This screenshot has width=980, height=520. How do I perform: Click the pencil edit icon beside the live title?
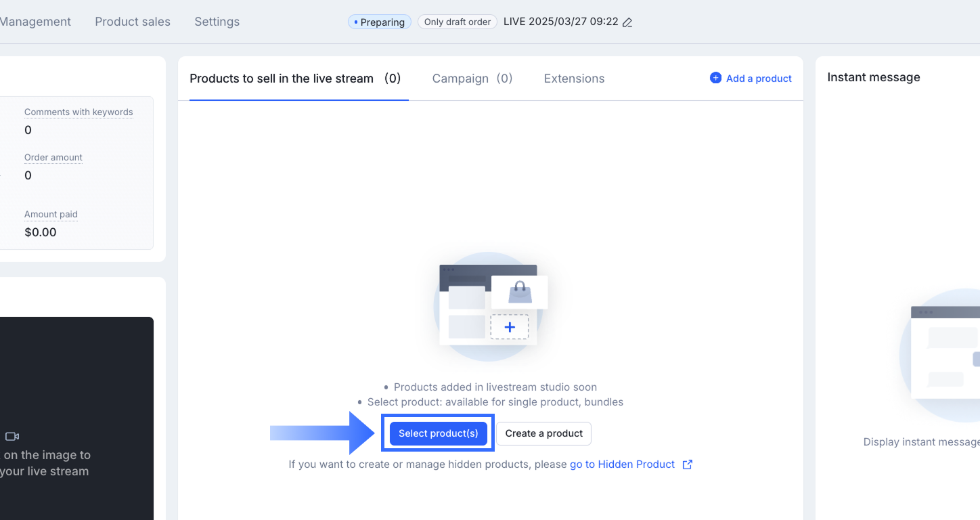[627, 22]
